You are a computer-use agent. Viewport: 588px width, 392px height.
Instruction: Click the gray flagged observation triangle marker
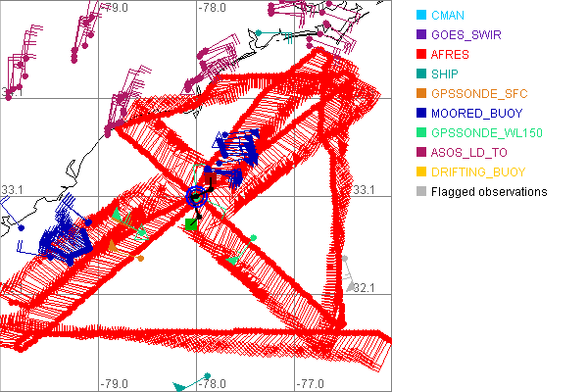tap(350, 286)
